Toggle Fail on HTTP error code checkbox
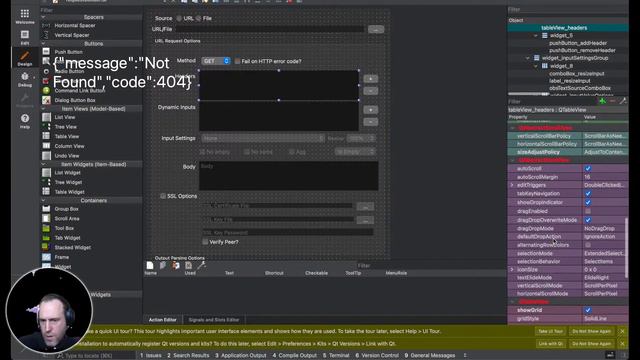 point(237,61)
